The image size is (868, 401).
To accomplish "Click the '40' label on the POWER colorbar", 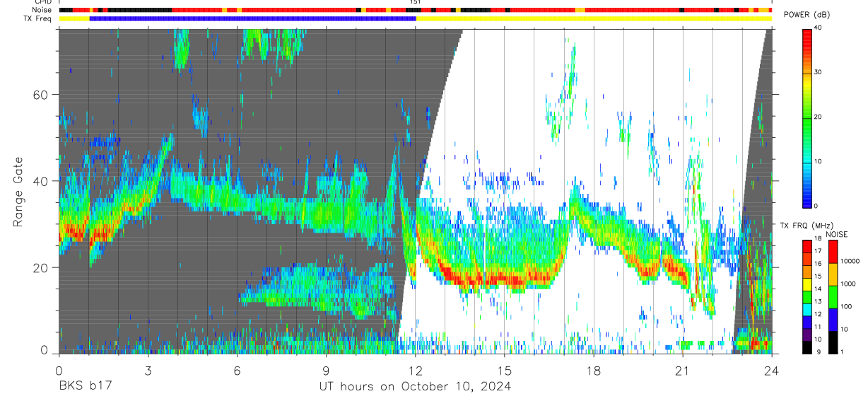I will pos(819,29).
